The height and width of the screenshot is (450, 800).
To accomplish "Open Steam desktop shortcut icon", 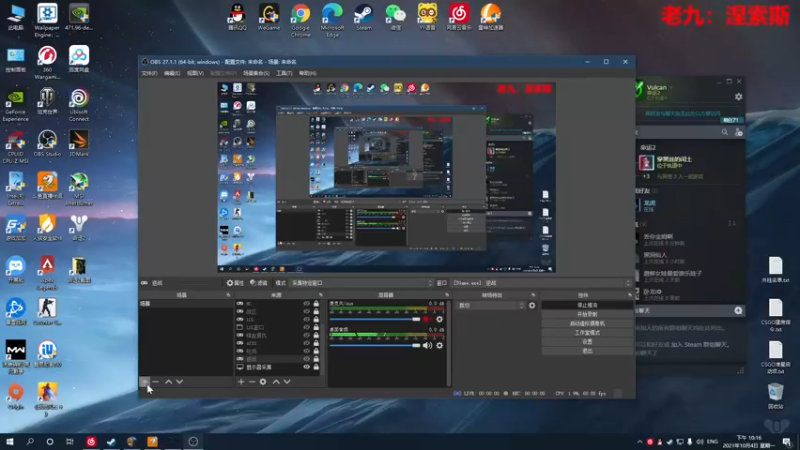I will tap(364, 17).
